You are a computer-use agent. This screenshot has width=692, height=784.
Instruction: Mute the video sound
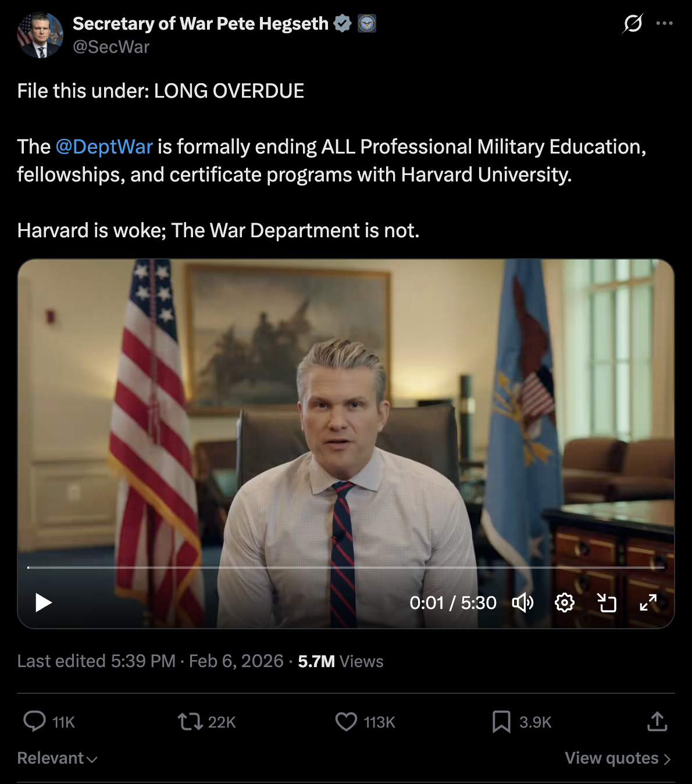tap(523, 603)
